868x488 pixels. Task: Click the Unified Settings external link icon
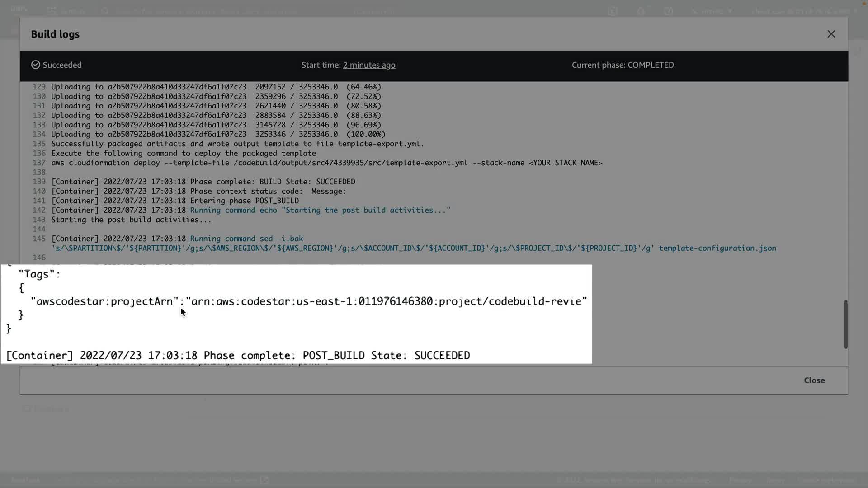[265, 480]
